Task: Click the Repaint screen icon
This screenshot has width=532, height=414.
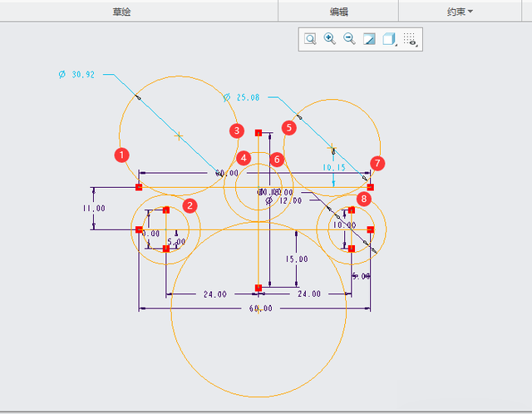Action: (x=369, y=39)
